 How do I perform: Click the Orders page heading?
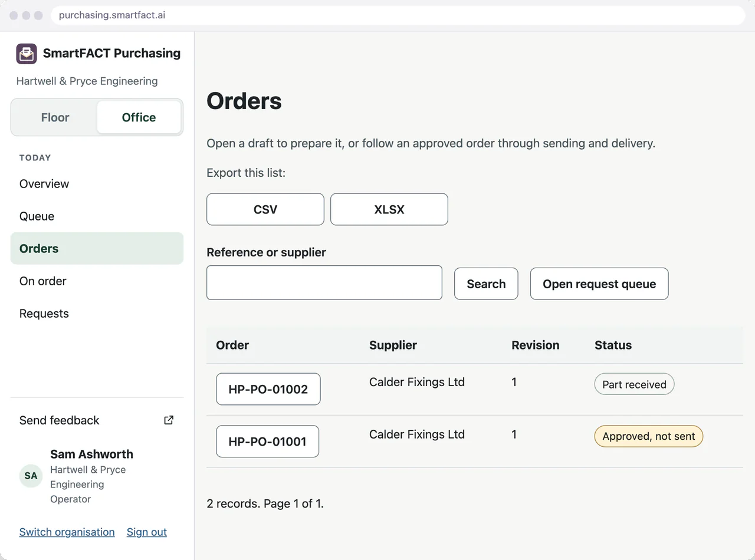pos(244,101)
